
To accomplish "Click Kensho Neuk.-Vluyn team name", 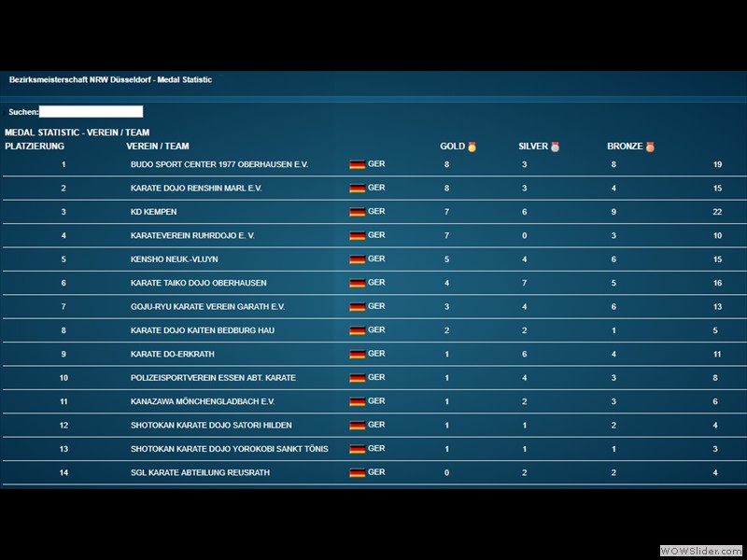I will [174, 259].
